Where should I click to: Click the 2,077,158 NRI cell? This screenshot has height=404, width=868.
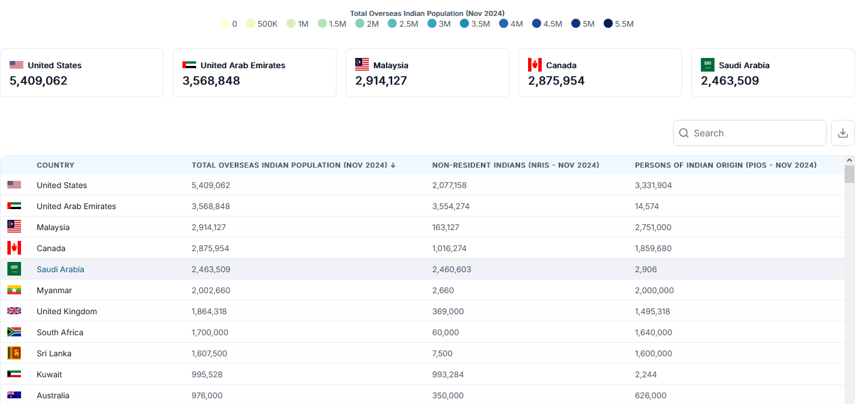click(x=450, y=185)
